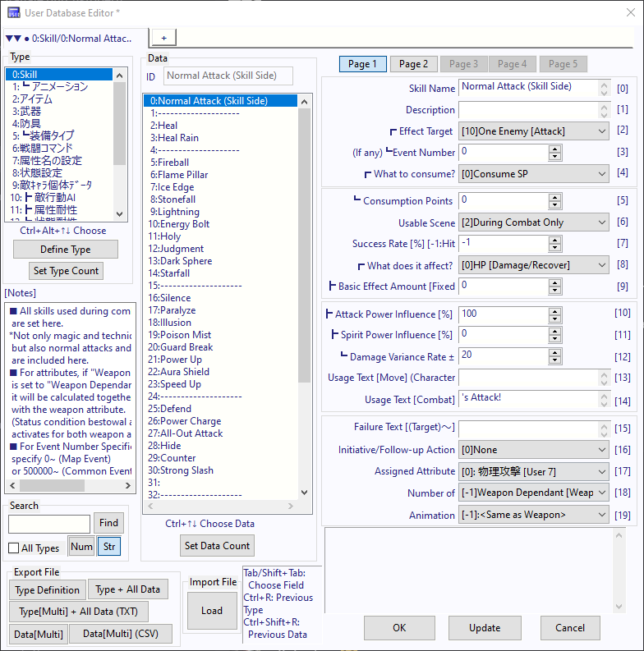The width and height of the screenshot is (644, 651).
Task: Click the Set Type Count button
Action: pyautogui.click(x=66, y=271)
